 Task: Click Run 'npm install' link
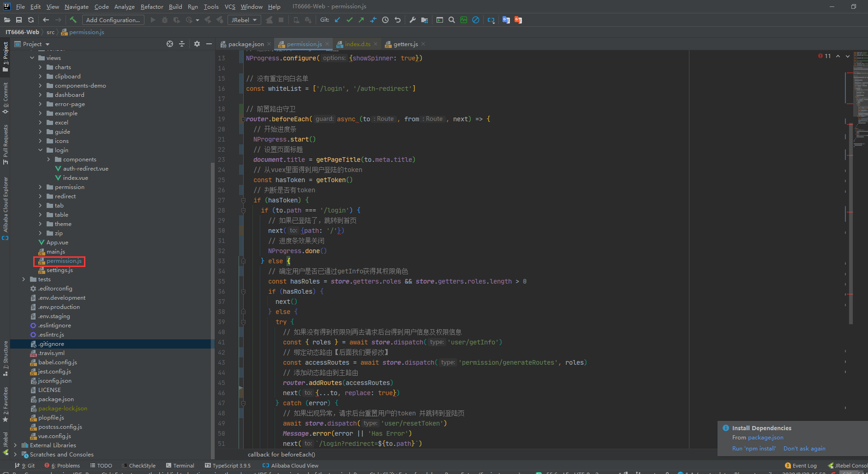pos(754,449)
